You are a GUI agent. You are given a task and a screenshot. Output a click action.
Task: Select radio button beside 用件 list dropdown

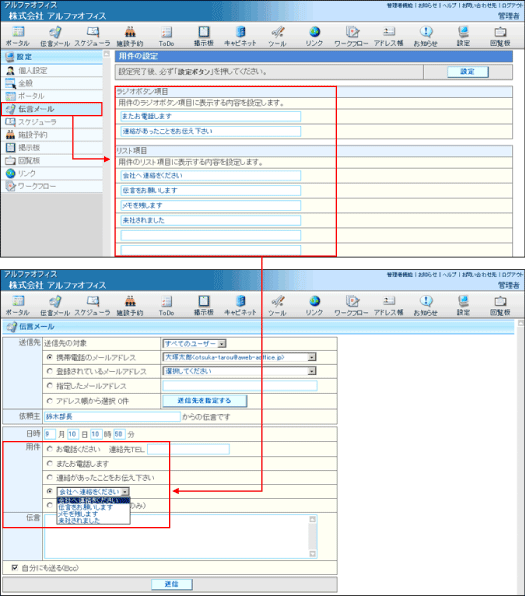click(x=49, y=491)
